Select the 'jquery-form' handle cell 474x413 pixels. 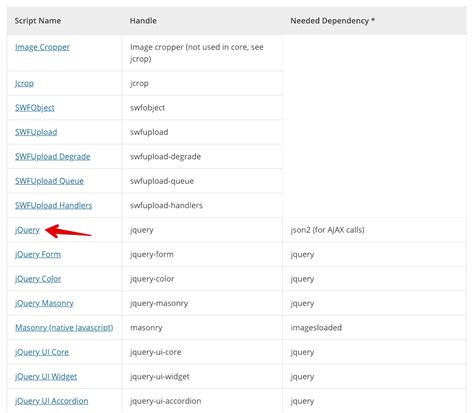(x=202, y=254)
